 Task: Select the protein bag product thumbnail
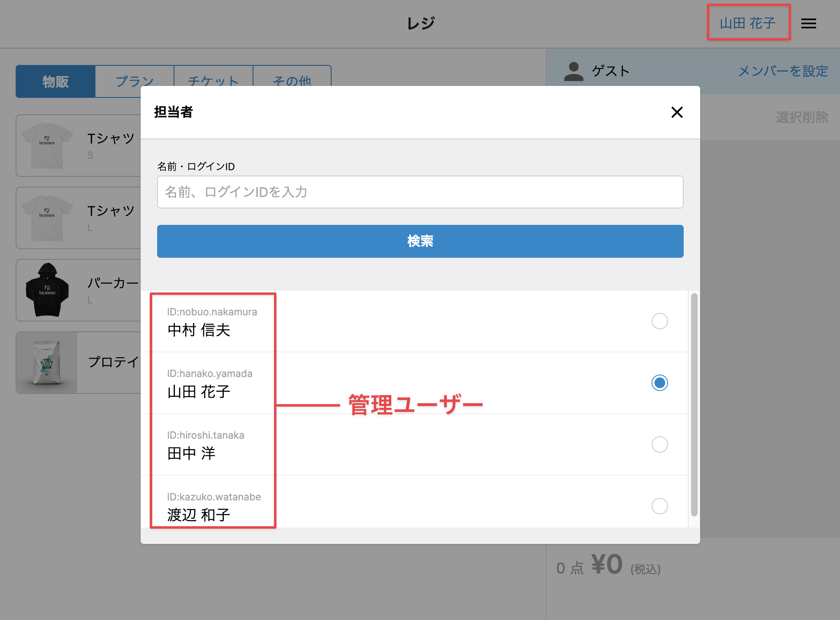(47, 363)
